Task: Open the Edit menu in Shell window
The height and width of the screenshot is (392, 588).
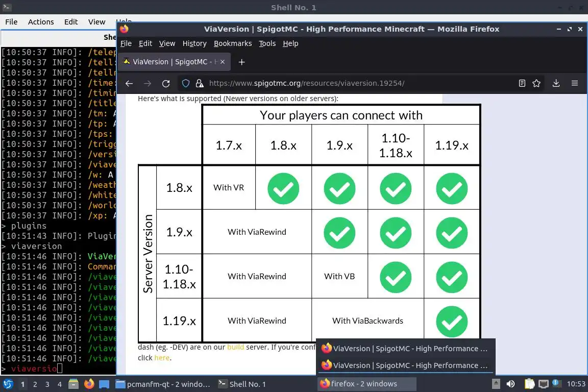Action: [71, 22]
